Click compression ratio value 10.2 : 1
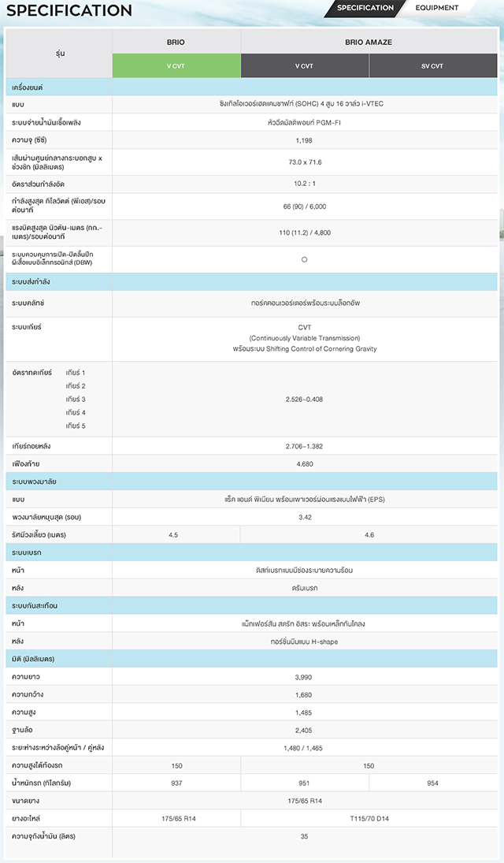This screenshot has height=863, width=504. coord(305,184)
